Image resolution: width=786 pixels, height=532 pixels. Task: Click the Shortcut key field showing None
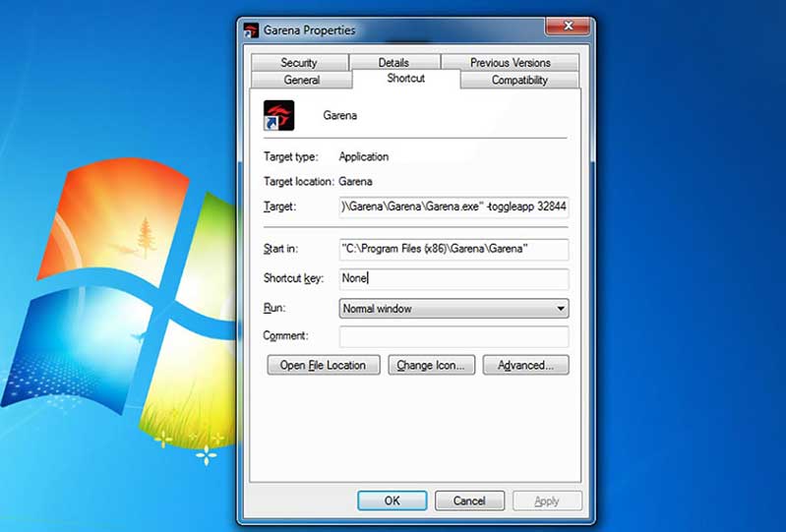[453, 279]
